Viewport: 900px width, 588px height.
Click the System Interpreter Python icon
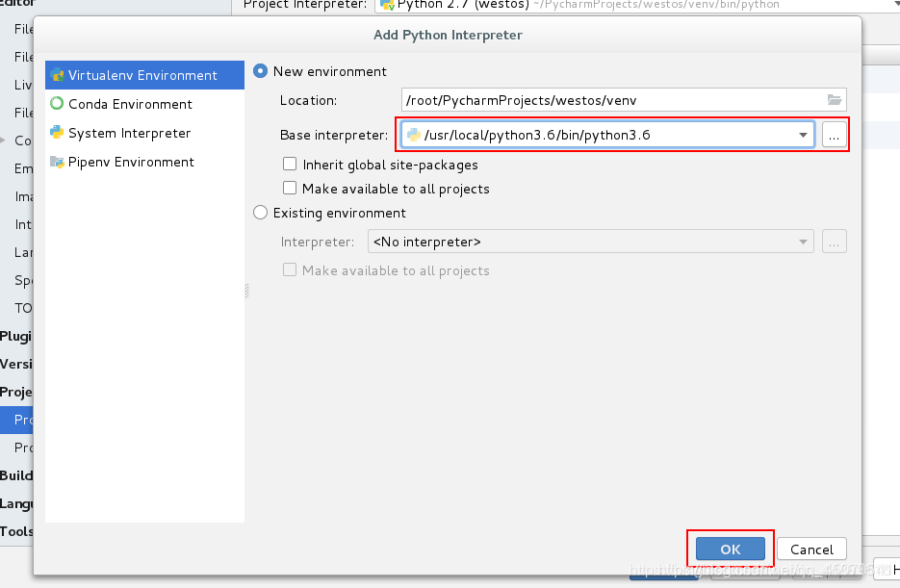(57, 133)
